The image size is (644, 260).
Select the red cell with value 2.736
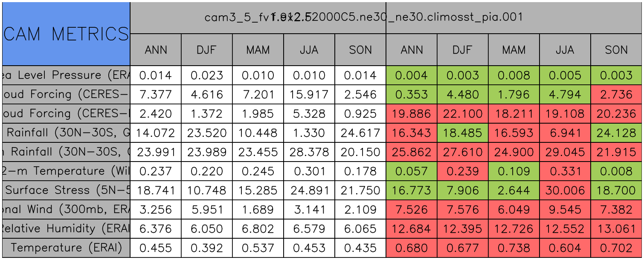click(x=616, y=95)
